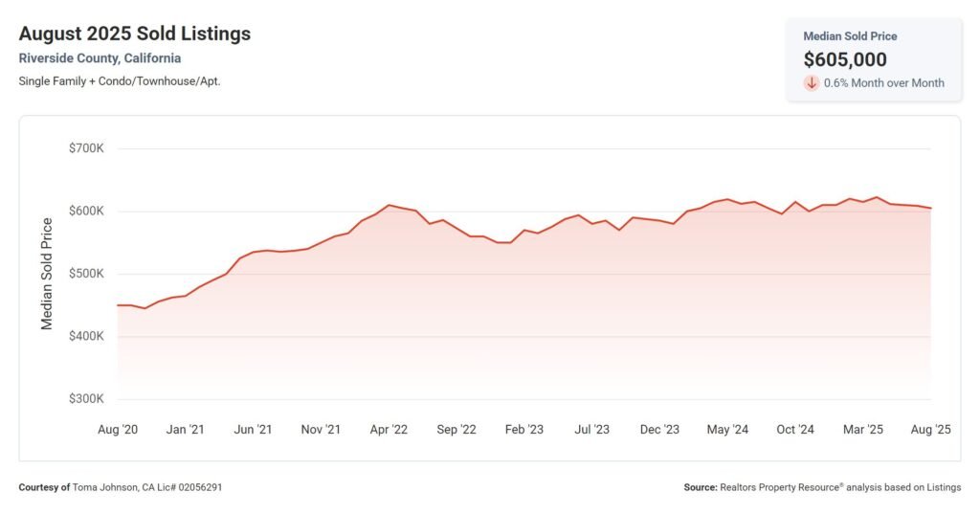Click the $400K y-axis label
This screenshot has height=514, width=980.
pyautogui.click(x=86, y=337)
